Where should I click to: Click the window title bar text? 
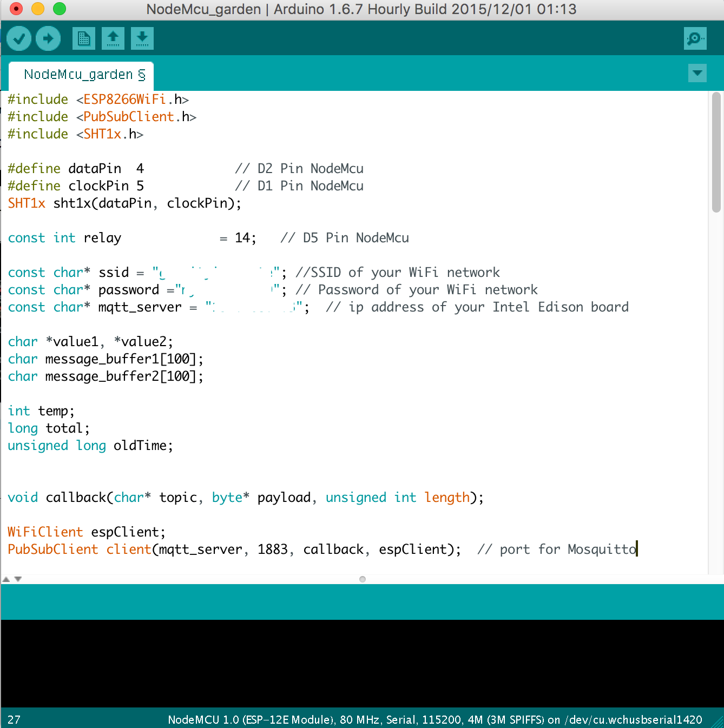pyautogui.click(x=361, y=9)
